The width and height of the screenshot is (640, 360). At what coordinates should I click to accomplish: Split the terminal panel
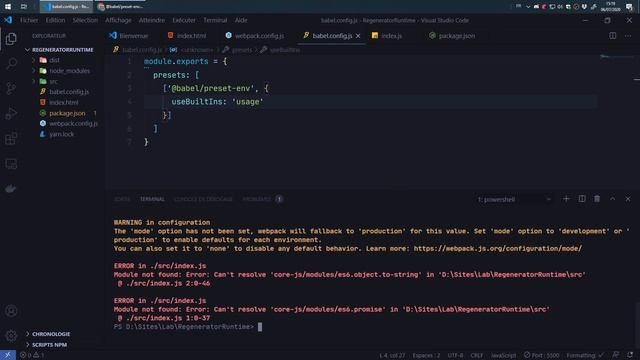point(582,199)
